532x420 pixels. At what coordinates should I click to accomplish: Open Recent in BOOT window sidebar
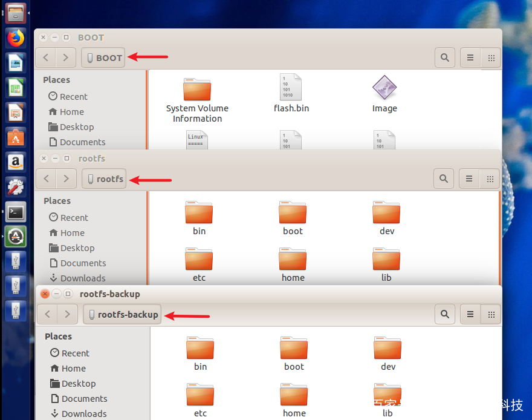pyautogui.click(x=68, y=96)
